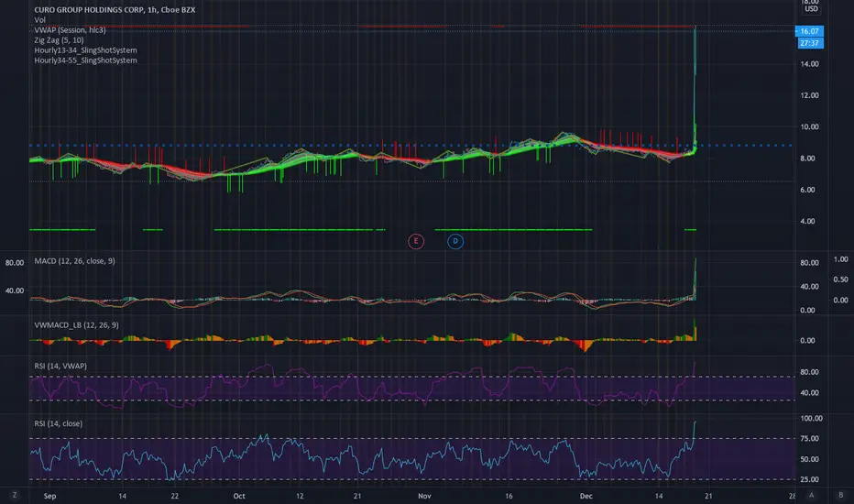Click the 4.00 price axis label
Screen dimensions: 854x504
(x=807, y=221)
